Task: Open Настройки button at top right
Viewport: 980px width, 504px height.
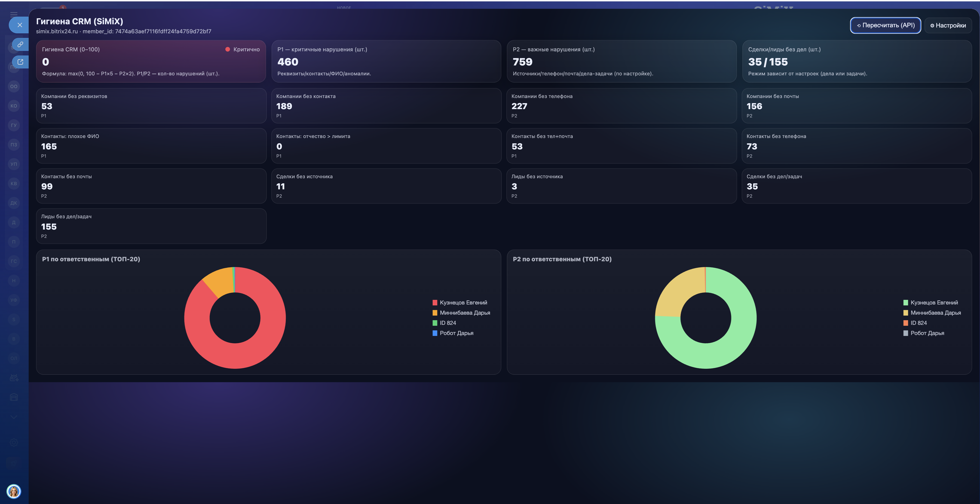Action: 948,25
